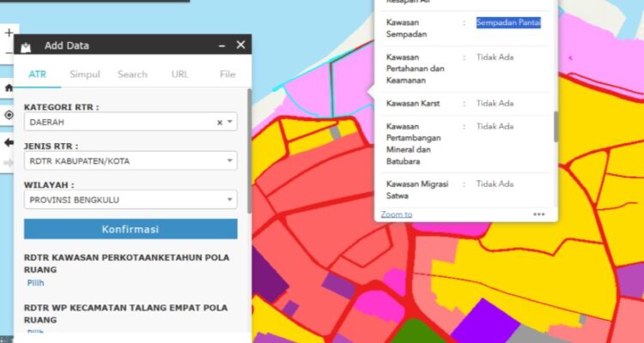644x343 pixels.
Task: Switch to the ATR tab
Action: [x=38, y=75]
